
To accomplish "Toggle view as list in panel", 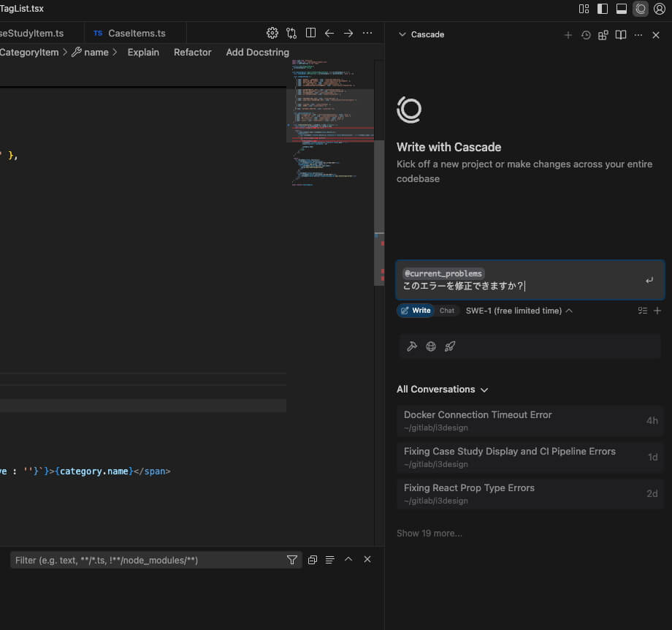I will click(329, 560).
